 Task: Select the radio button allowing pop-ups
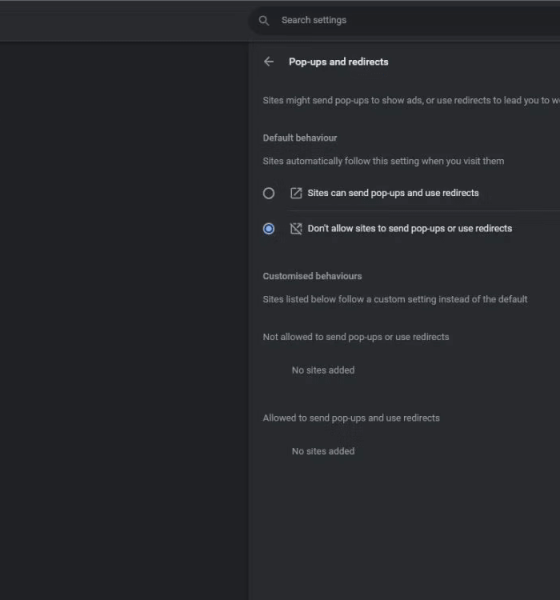click(269, 193)
